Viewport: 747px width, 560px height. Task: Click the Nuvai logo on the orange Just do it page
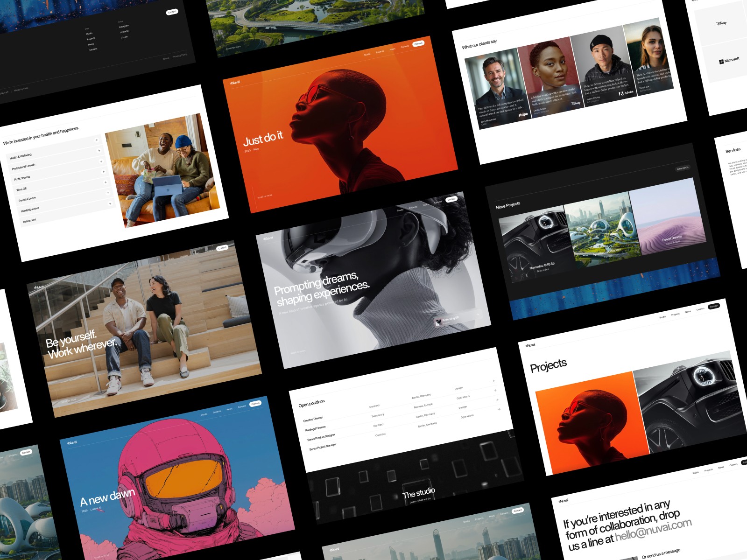(x=235, y=83)
